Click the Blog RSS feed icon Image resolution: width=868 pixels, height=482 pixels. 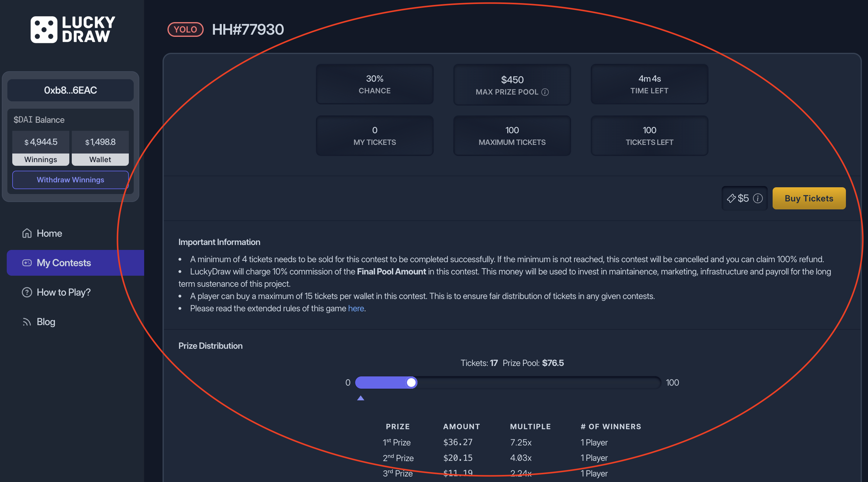[x=27, y=321]
